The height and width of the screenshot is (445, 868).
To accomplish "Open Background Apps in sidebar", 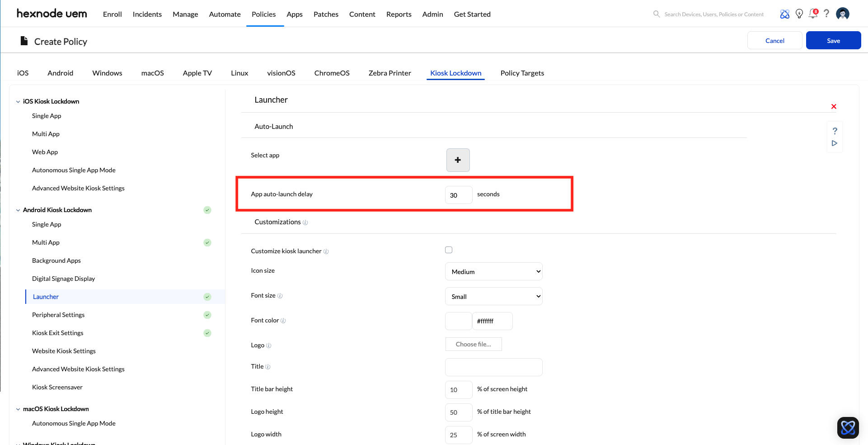I will pyautogui.click(x=56, y=260).
